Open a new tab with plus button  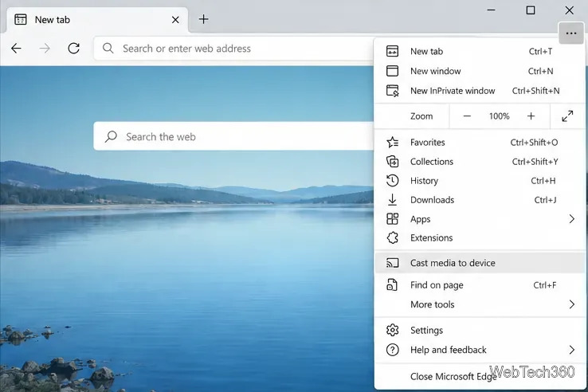204,19
